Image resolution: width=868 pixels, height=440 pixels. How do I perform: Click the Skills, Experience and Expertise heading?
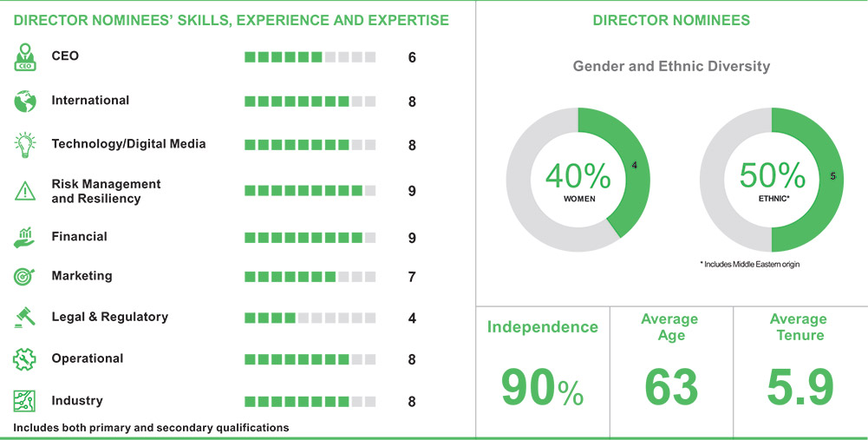tap(232, 20)
